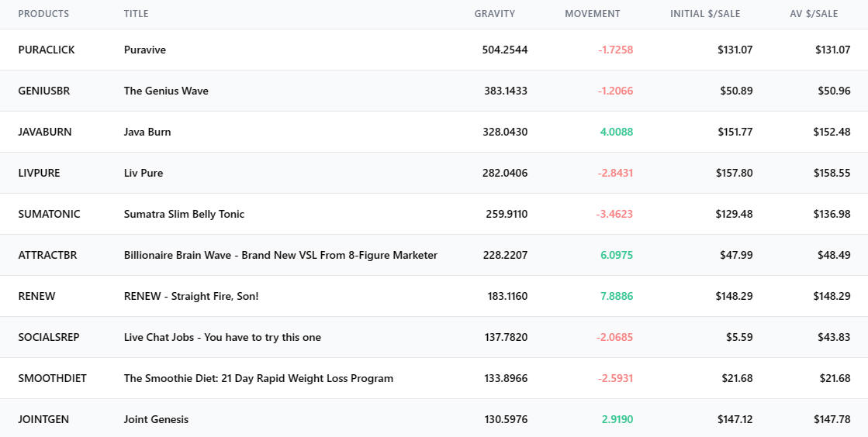Screen dimensions: 868x437
Task: Open The Smoothie Diet title
Action: [258, 378]
